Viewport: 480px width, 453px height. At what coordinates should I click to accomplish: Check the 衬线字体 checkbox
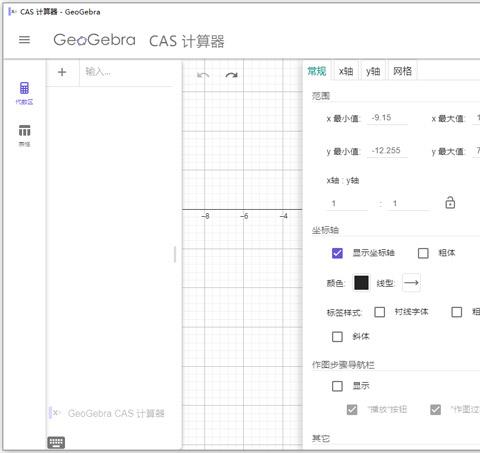click(380, 312)
